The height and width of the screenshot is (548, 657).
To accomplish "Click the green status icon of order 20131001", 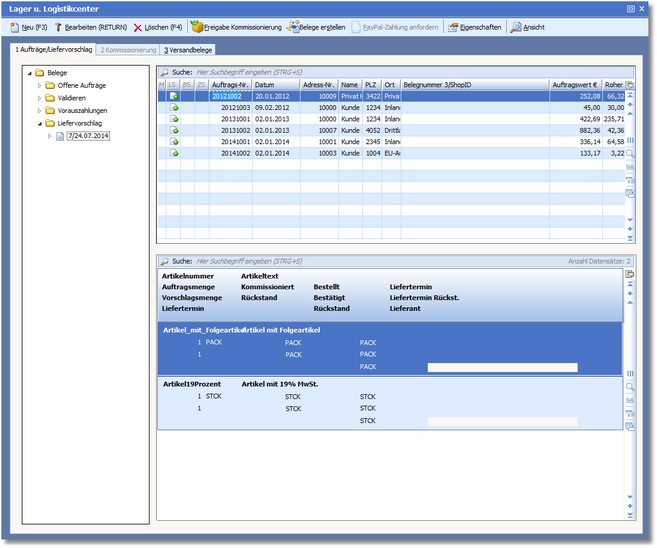I will (174, 119).
